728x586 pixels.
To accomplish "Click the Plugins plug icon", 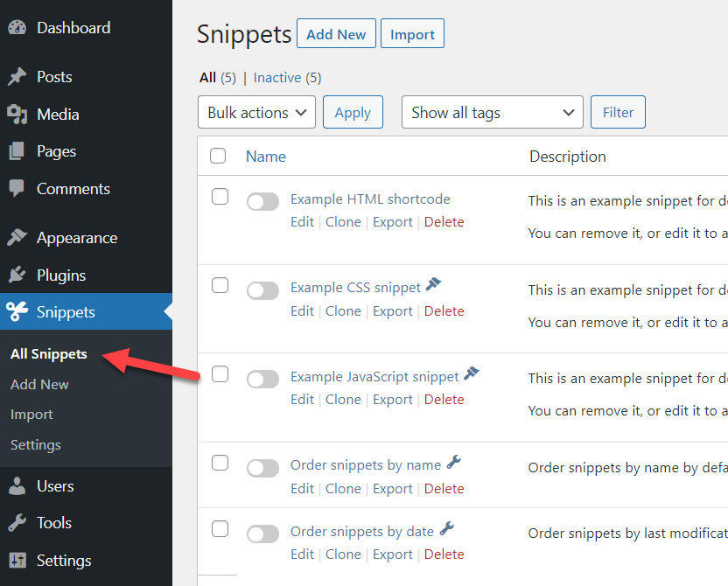I will point(17,275).
